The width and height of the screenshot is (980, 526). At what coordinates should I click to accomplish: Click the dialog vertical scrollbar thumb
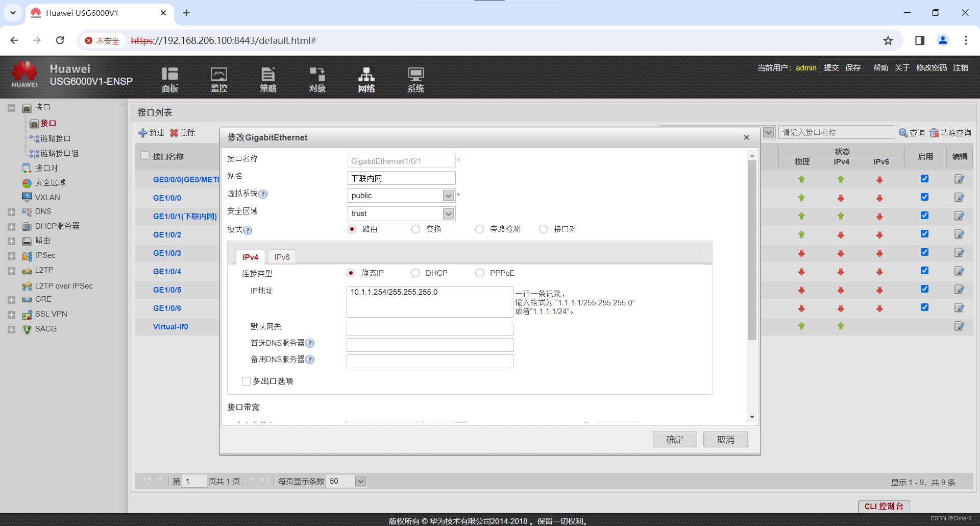tap(752, 250)
